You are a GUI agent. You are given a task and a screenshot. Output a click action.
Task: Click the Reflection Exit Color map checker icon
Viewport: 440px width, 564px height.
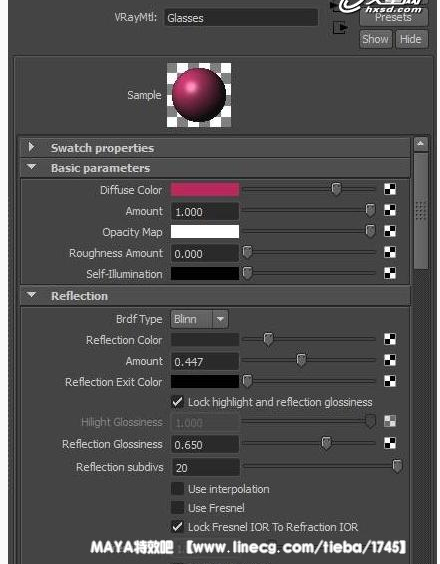pyautogui.click(x=390, y=381)
